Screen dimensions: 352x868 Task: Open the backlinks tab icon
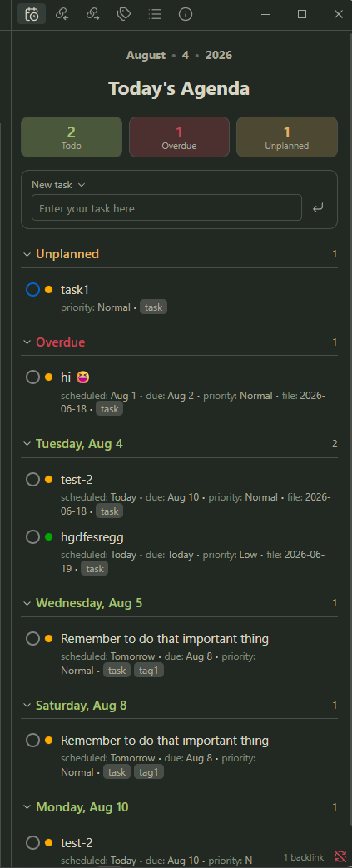[62, 14]
